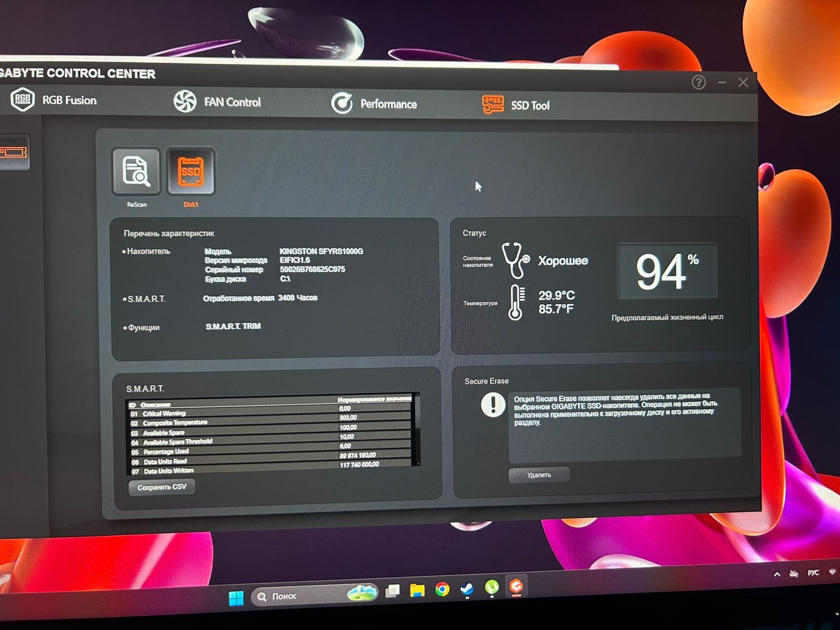Click the Performance gauge icon
The height and width of the screenshot is (630, 840).
[x=342, y=103]
